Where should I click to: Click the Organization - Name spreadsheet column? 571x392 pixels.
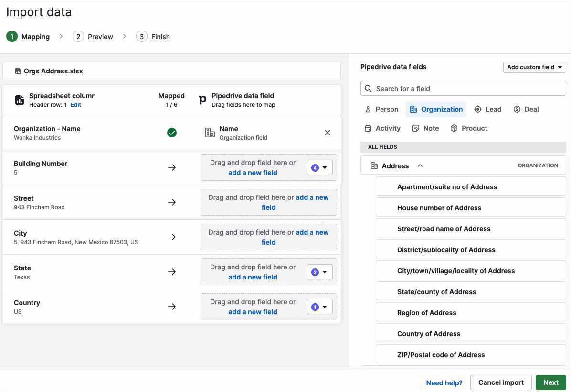47,129
